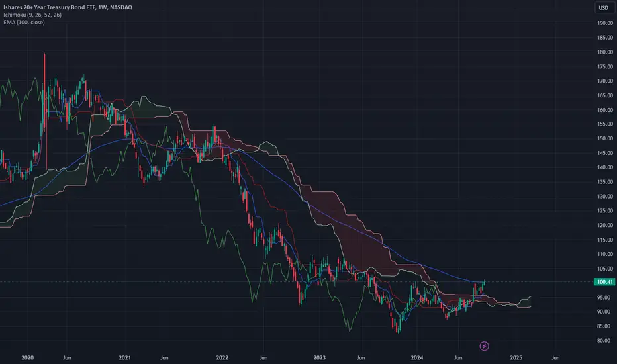Click the 2023 label on time axis
Image resolution: width=617 pixels, height=364 pixels.
point(320,357)
